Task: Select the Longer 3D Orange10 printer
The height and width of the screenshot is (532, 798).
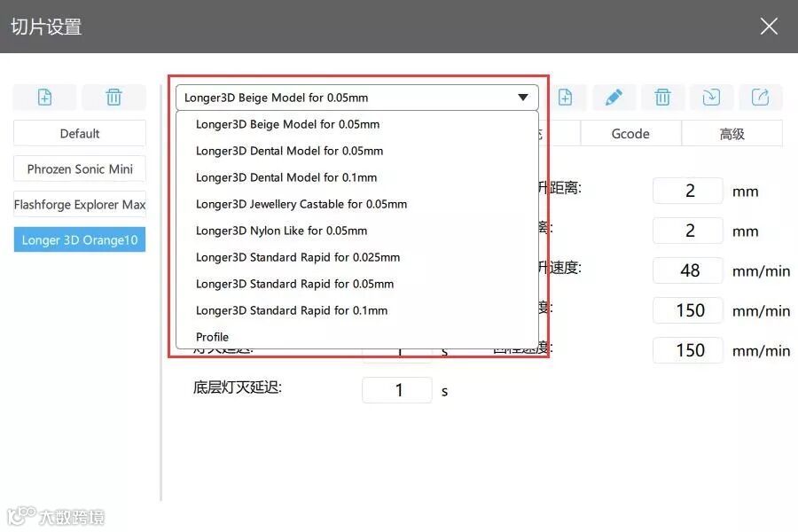Action: coord(80,239)
